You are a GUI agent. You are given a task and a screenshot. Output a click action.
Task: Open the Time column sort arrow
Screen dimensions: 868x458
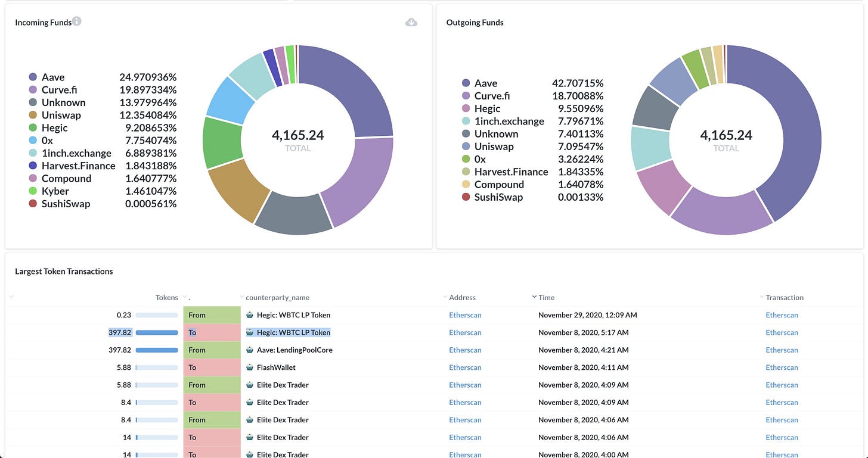534,297
